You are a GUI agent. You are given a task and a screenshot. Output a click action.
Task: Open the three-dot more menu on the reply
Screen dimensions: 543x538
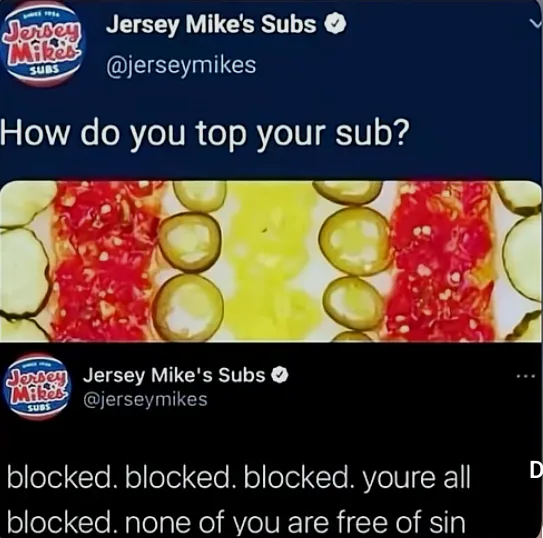529,376
